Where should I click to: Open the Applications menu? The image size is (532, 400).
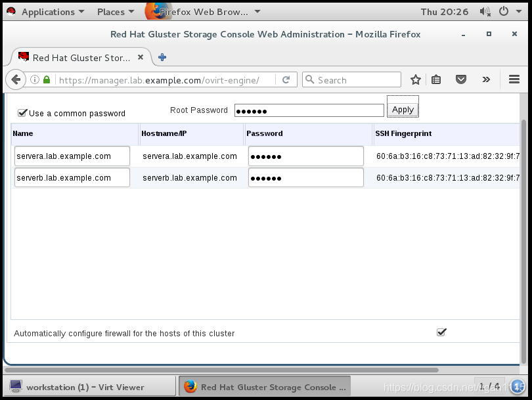(53, 12)
